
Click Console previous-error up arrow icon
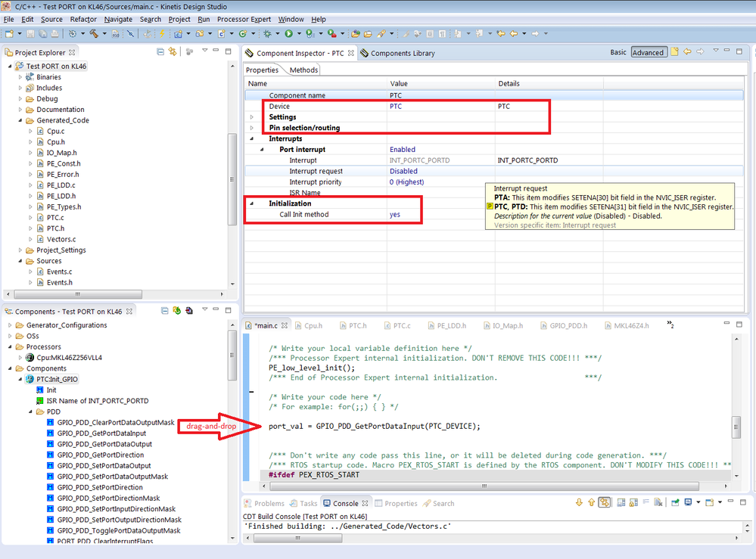tap(591, 502)
